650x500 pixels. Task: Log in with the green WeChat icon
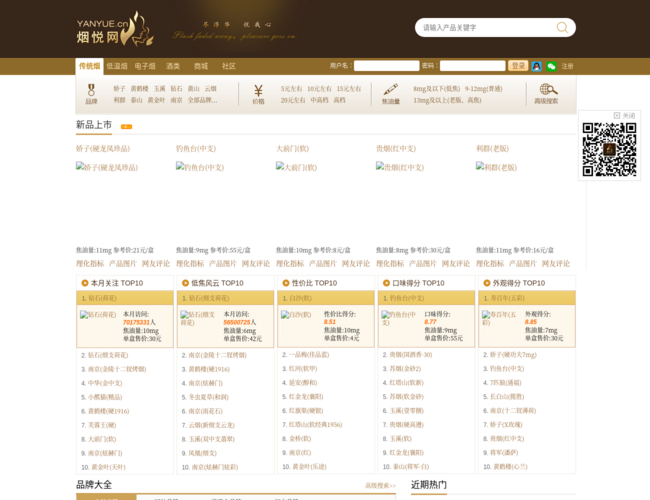tap(551, 66)
